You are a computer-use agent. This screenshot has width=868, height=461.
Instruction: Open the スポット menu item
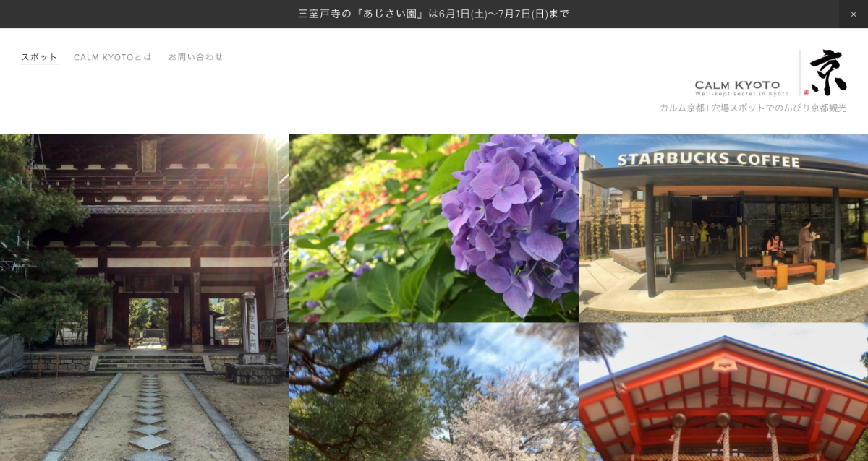[39, 57]
